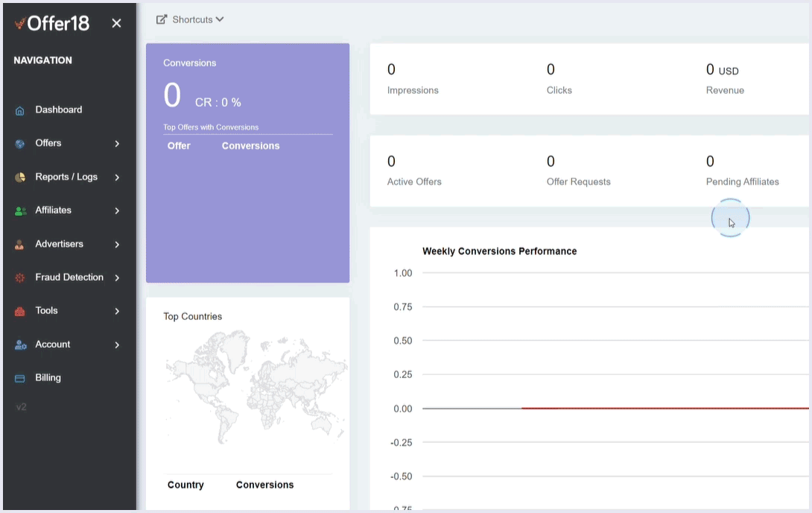Open the Shortcuts dropdown
Image resolution: width=812 pixels, height=513 pixels.
tap(191, 19)
